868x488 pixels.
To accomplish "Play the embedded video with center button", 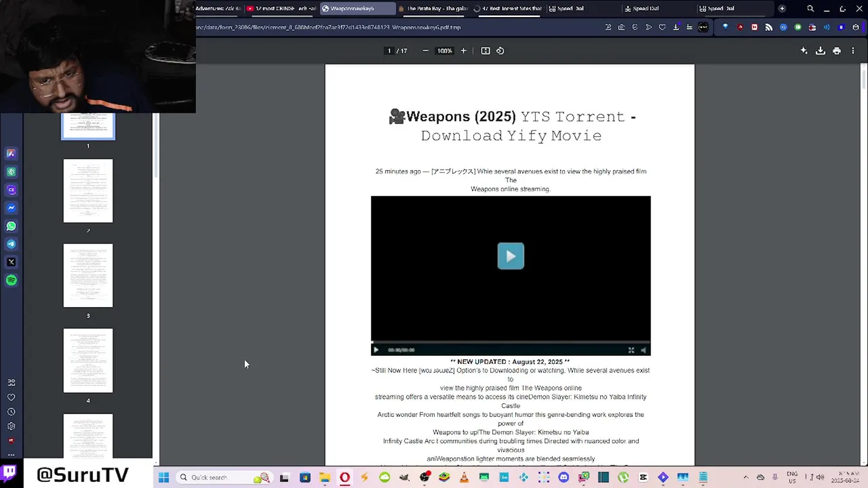I will tap(511, 256).
